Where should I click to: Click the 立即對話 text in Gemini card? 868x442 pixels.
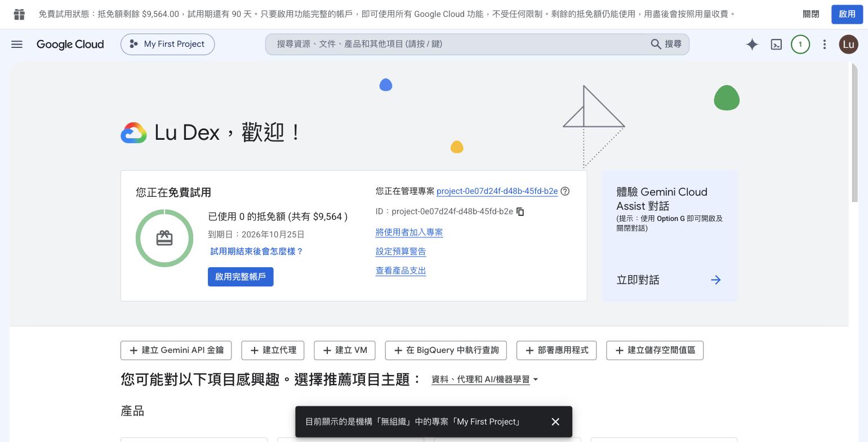tap(638, 280)
